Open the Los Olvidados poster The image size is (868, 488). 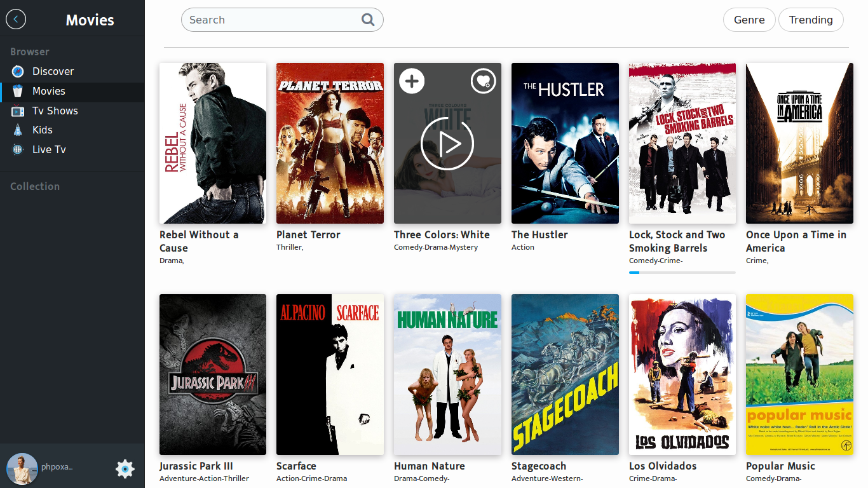pyautogui.click(x=682, y=374)
